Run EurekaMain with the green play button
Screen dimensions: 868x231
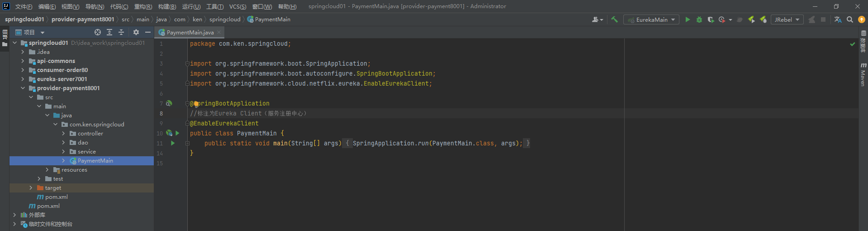[x=688, y=19]
